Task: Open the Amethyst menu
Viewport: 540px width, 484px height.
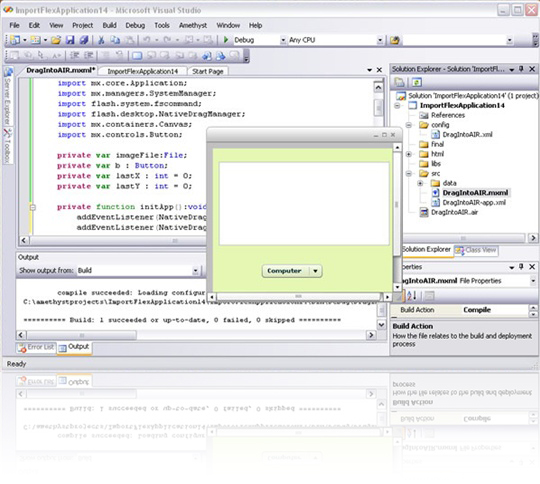Action: point(193,25)
